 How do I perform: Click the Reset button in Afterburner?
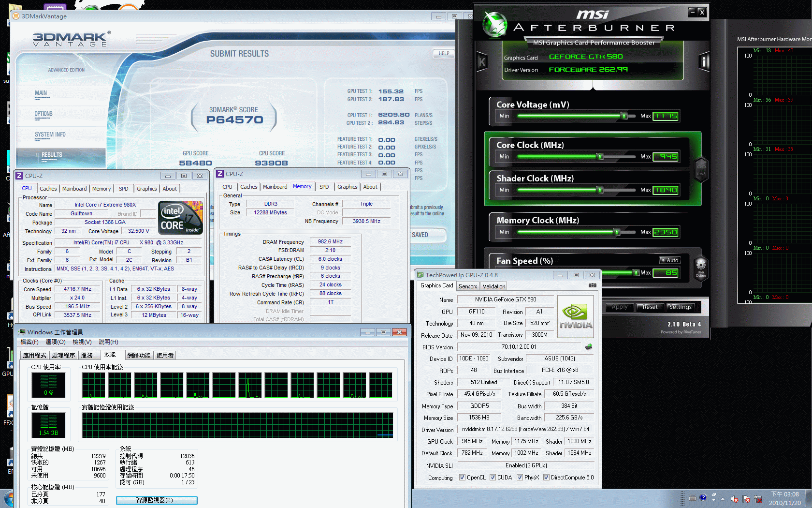coord(650,307)
